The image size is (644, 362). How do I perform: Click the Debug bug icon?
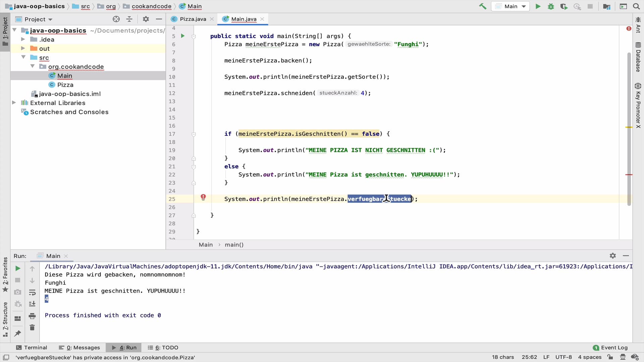click(x=551, y=6)
